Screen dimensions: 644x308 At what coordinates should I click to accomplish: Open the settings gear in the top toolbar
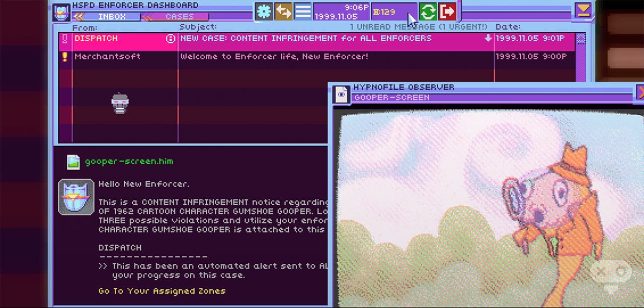coord(264,11)
